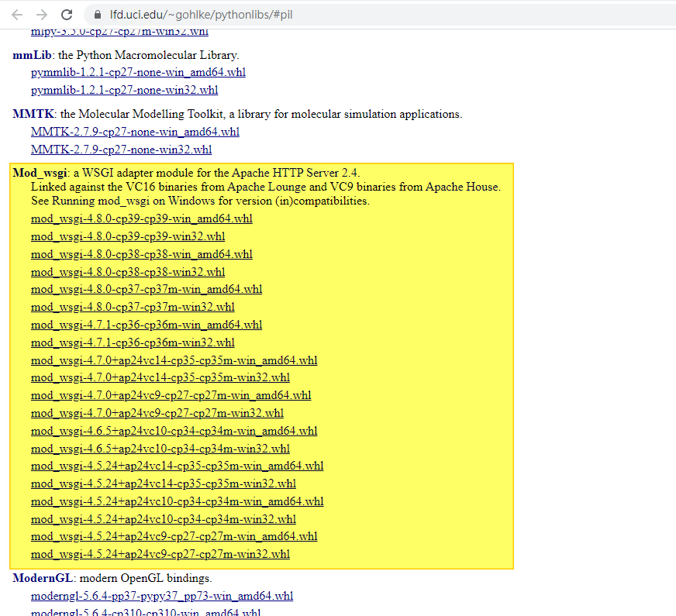Download pymmlib-1.2.1-cp27-none-win_amd64.whl
Screen dimensions: 676x616
[x=139, y=72]
